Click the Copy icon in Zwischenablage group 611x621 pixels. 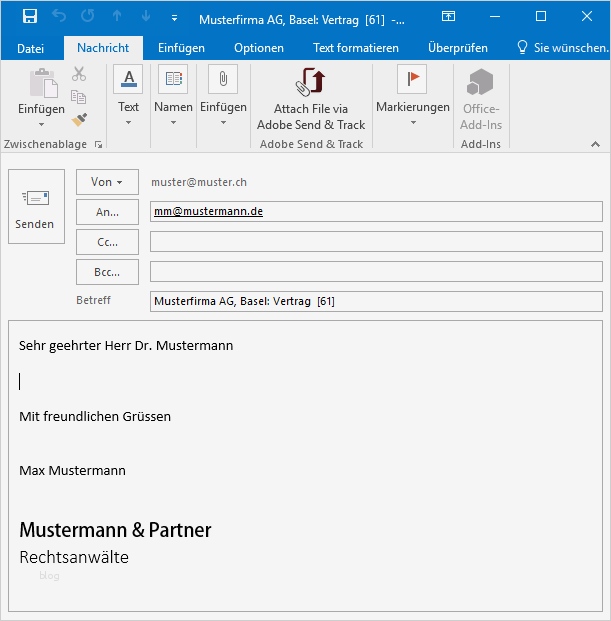coord(79,97)
